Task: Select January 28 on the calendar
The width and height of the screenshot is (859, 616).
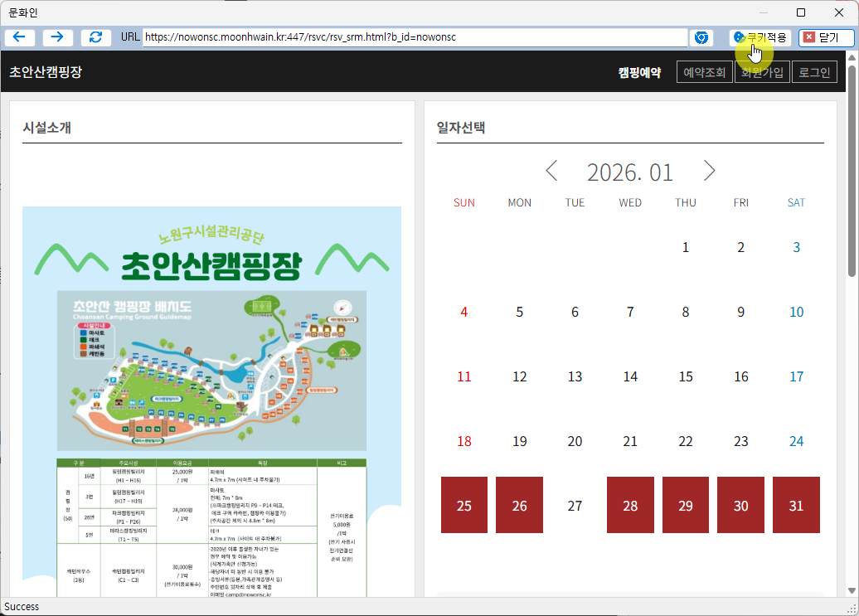Action: point(630,505)
